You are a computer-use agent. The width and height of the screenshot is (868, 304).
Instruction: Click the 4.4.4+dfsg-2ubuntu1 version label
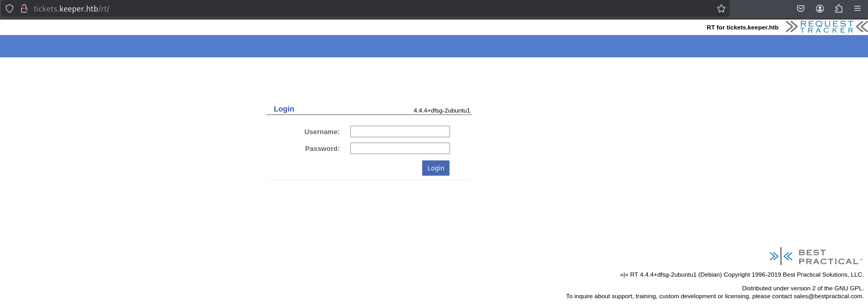442,110
